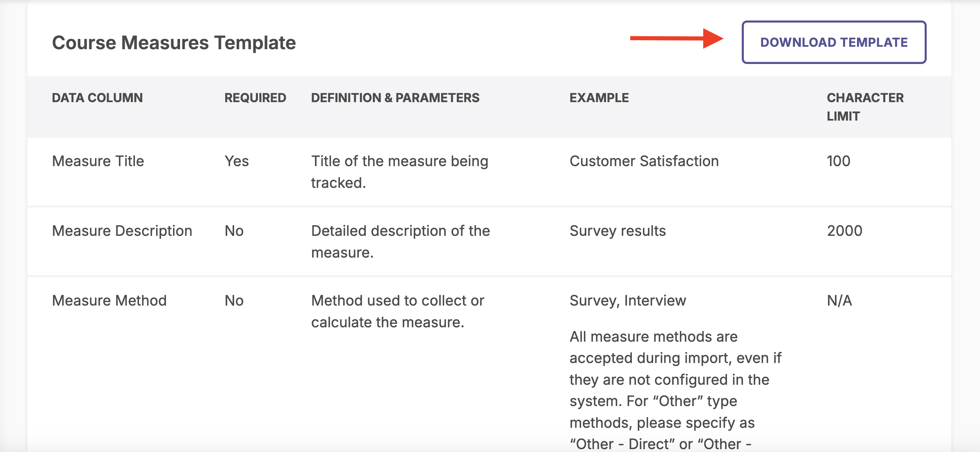Viewport: 980px width, 452px height.
Task: Click the 2000 character limit value
Action: [844, 231]
